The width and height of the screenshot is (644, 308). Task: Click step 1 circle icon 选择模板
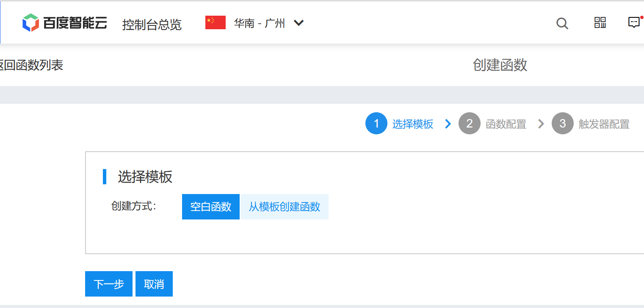tap(376, 123)
